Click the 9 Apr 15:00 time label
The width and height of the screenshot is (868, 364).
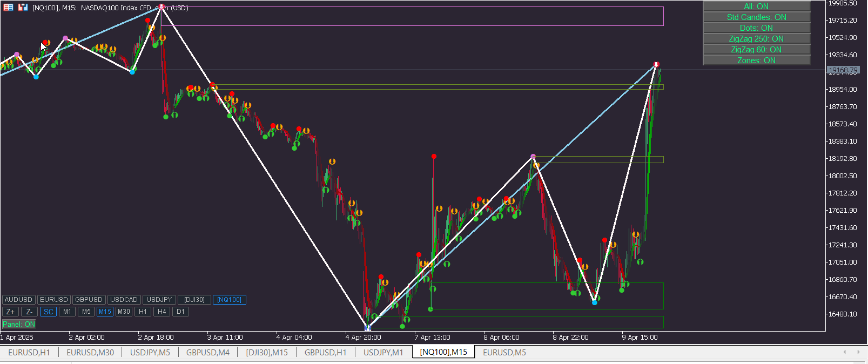(x=640, y=338)
